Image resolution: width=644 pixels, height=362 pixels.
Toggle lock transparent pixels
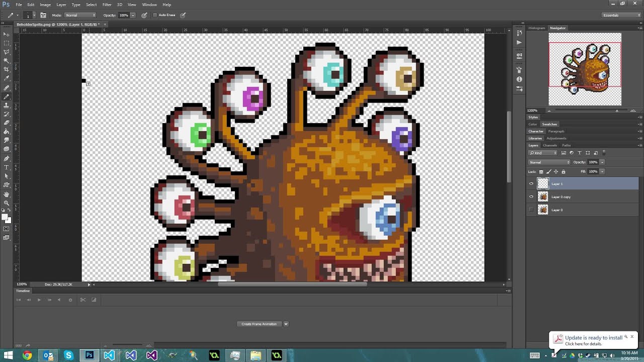(541, 171)
